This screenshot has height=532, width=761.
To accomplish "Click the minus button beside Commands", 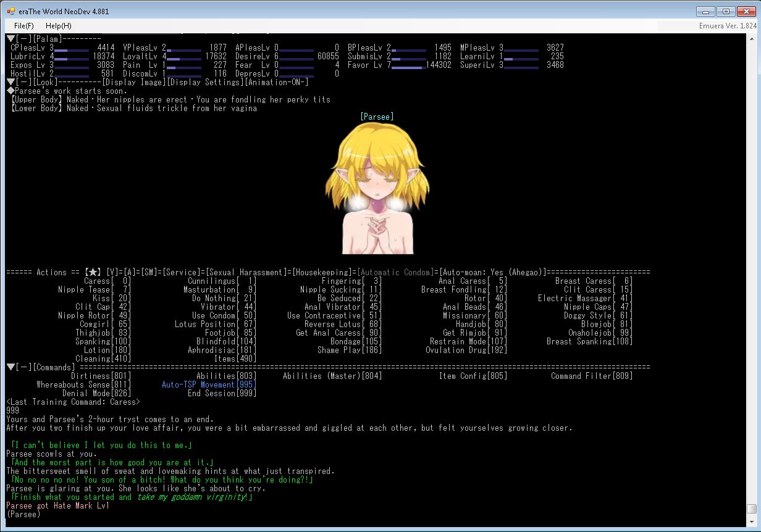I will click(23, 367).
